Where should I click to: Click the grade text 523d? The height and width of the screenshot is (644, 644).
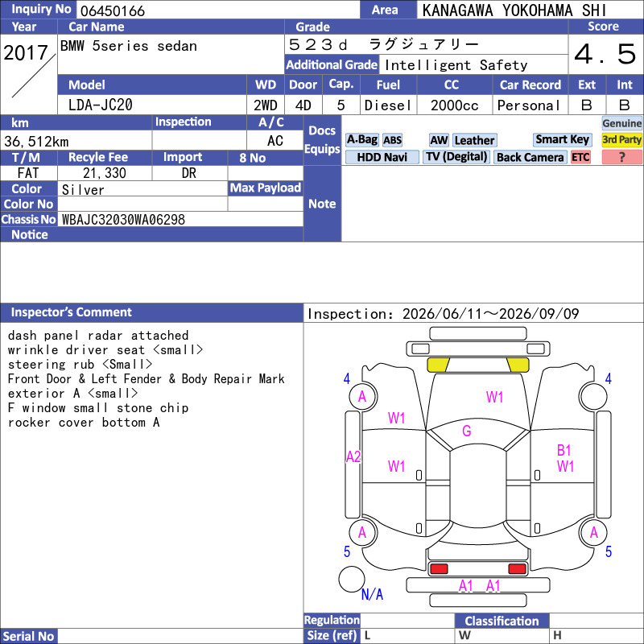click(x=318, y=45)
